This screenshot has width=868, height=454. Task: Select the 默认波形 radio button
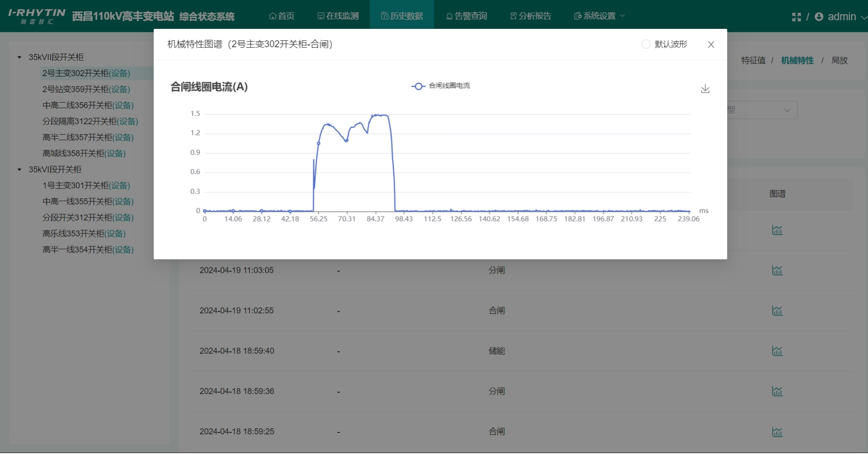click(646, 44)
